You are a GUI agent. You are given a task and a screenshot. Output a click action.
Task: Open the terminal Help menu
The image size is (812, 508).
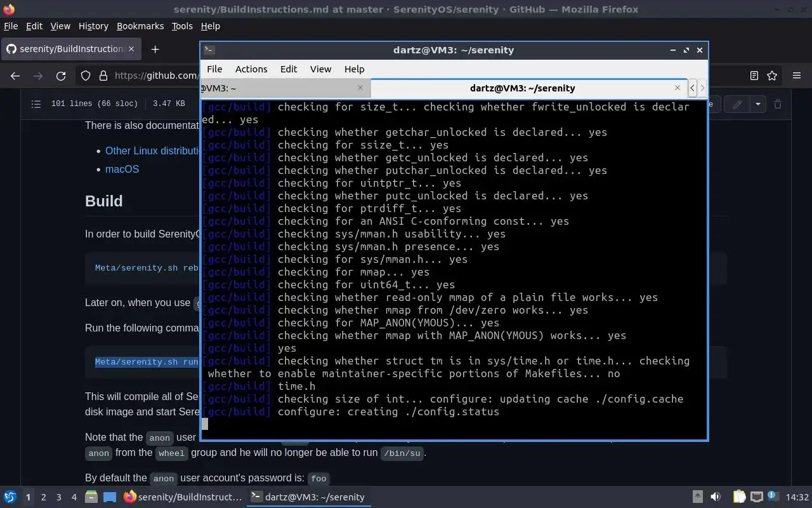[x=354, y=69]
